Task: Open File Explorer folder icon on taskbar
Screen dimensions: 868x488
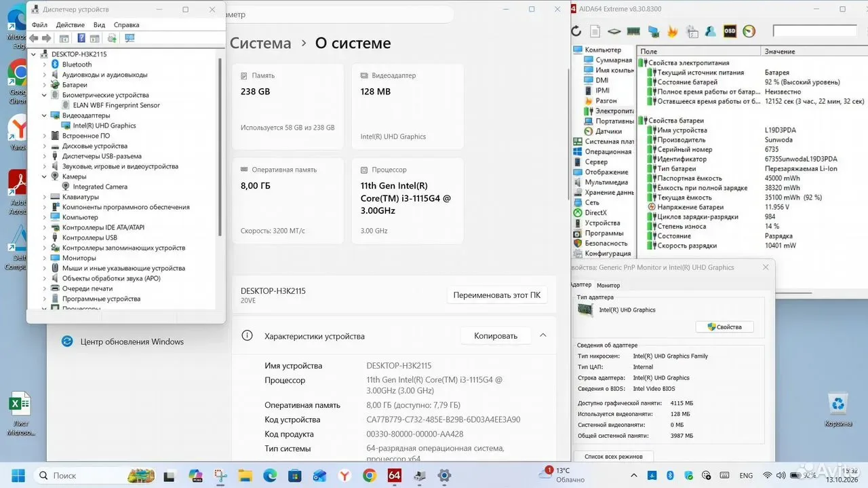Action: click(x=245, y=476)
